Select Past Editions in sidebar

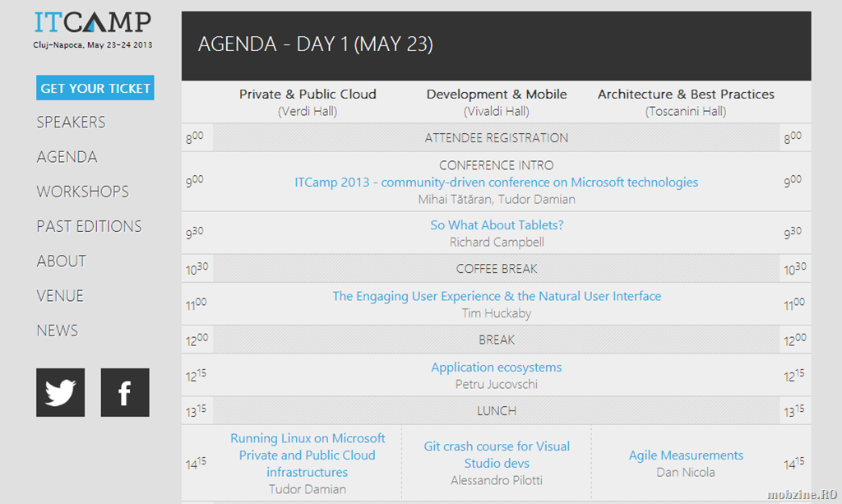pyautogui.click(x=89, y=226)
